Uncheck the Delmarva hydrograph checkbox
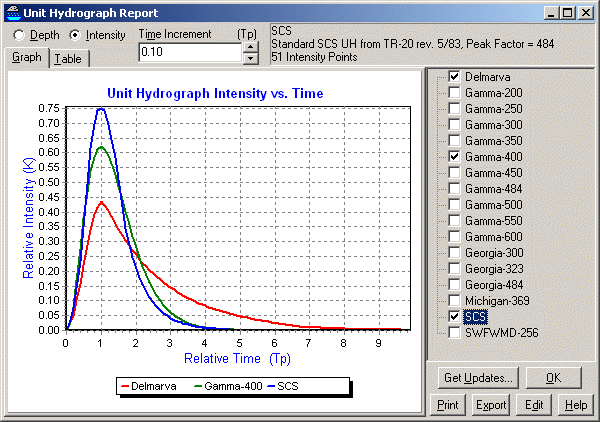The image size is (600, 422). click(x=455, y=77)
